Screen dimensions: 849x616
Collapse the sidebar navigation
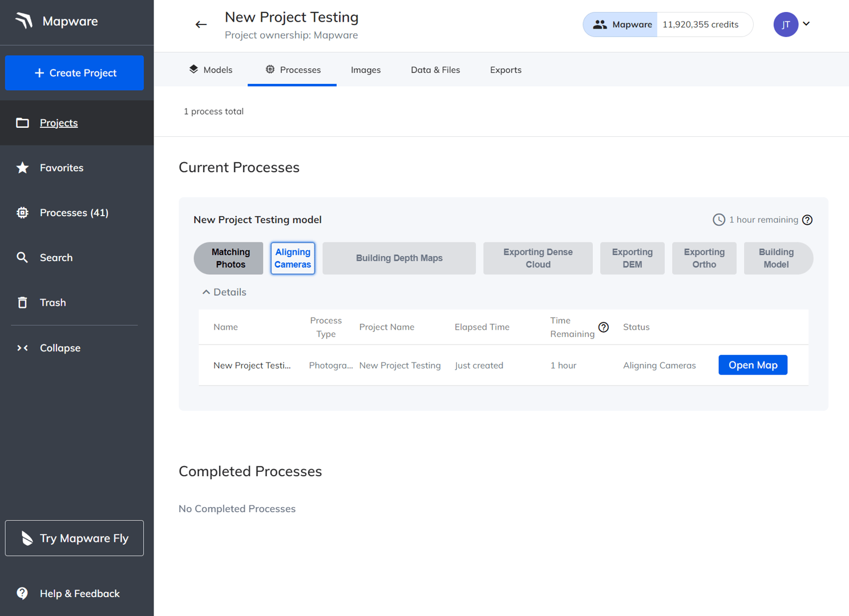coord(59,348)
